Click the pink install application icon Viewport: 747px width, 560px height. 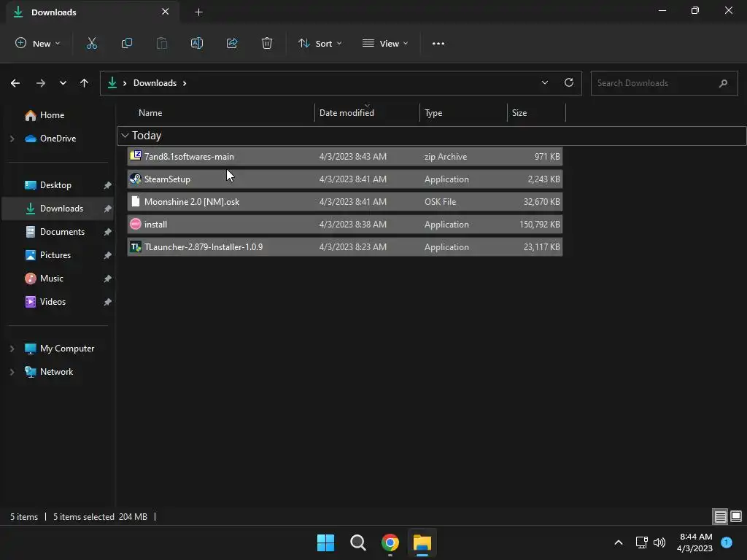135,224
